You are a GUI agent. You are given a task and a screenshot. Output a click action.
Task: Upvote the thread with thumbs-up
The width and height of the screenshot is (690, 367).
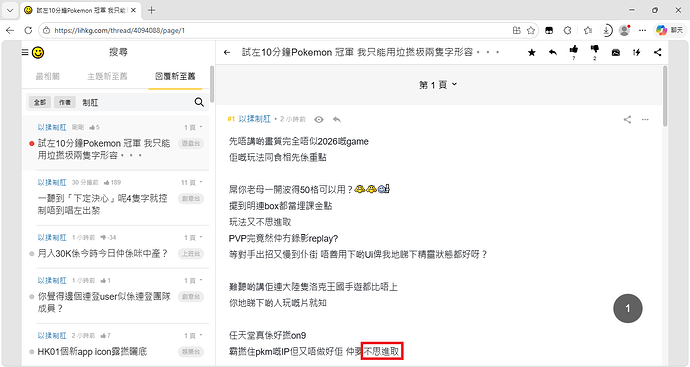pos(573,49)
